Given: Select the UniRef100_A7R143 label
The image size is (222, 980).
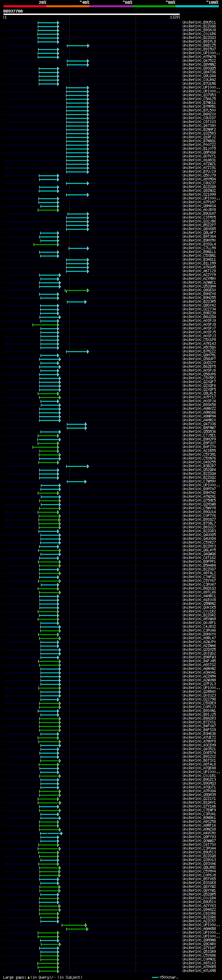Looking at the screenshot, I should [199, 344].
